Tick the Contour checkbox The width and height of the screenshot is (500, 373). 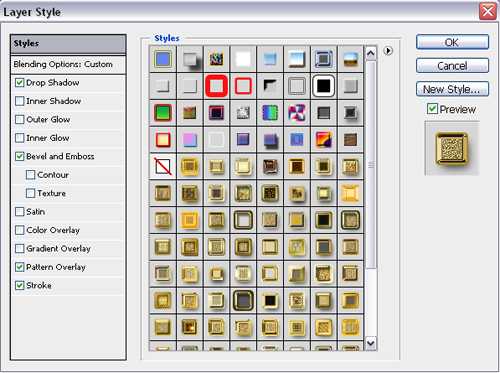[x=30, y=175]
